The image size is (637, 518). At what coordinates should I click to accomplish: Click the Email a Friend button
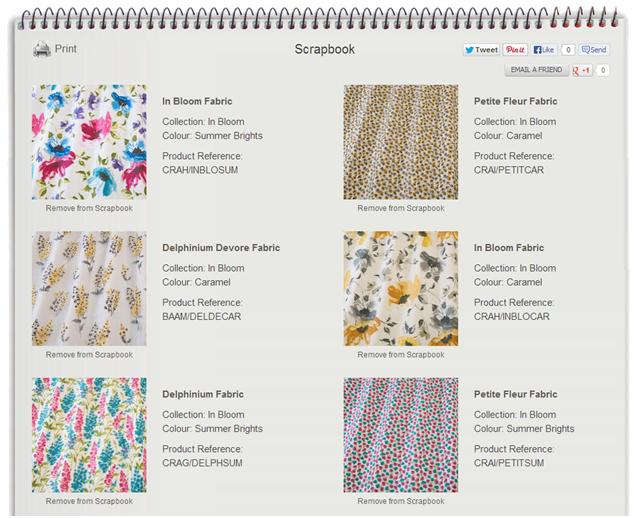point(536,70)
